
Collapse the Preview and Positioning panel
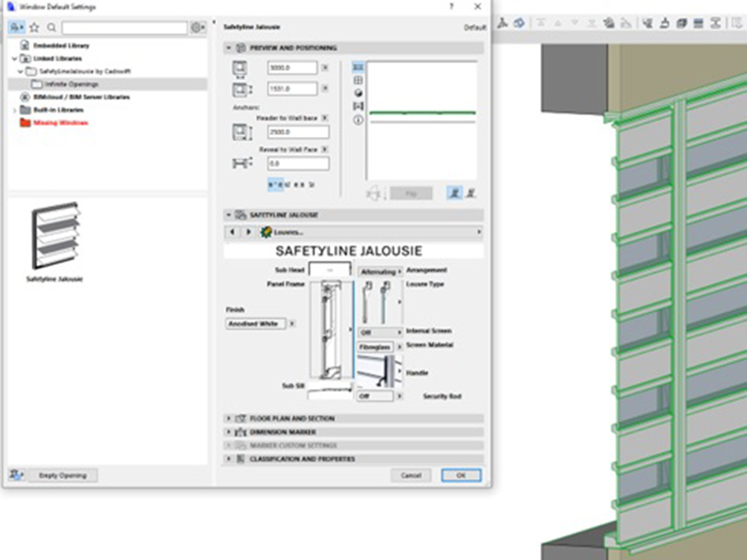(228, 48)
